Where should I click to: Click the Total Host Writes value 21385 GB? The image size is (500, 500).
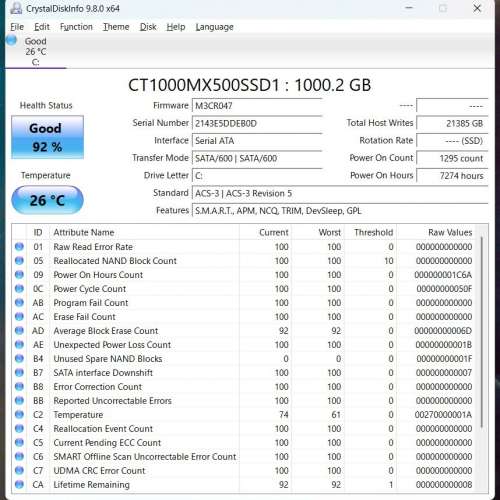click(452, 123)
